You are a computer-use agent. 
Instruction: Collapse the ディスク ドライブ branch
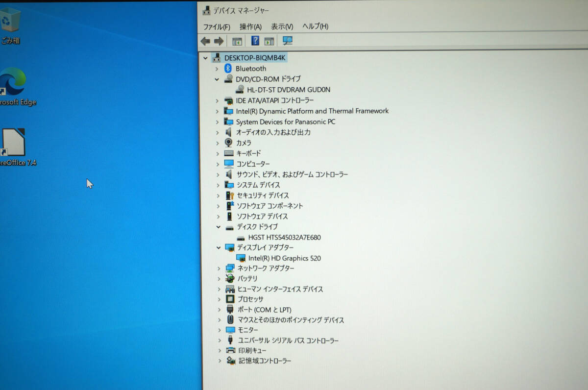[219, 227]
